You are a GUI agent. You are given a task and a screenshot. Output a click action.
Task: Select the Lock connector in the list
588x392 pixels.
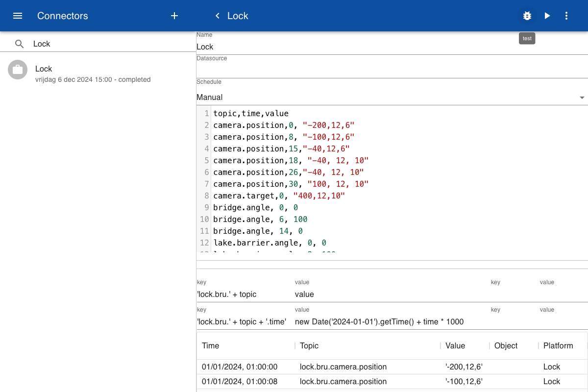(98, 73)
